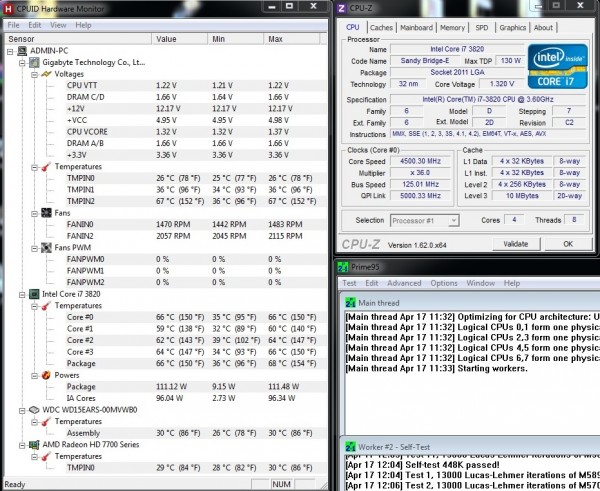The width and height of the screenshot is (600, 491).
Task: Click the Min column header
Action: coord(235,39)
